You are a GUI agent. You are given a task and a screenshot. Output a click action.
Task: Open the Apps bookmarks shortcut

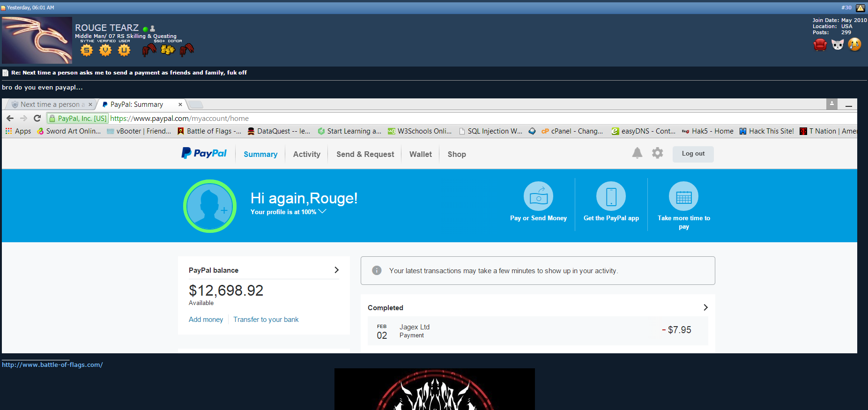pyautogui.click(x=18, y=131)
